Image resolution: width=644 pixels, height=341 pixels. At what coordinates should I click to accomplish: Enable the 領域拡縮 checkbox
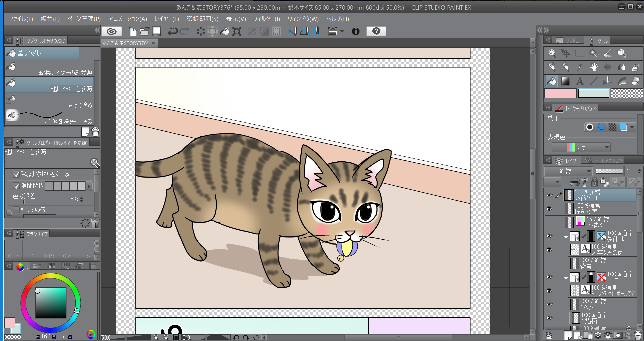(x=16, y=210)
